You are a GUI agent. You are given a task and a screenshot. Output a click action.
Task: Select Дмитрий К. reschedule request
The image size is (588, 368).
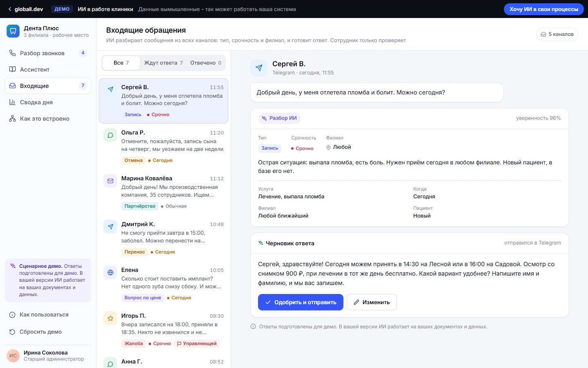(163, 238)
